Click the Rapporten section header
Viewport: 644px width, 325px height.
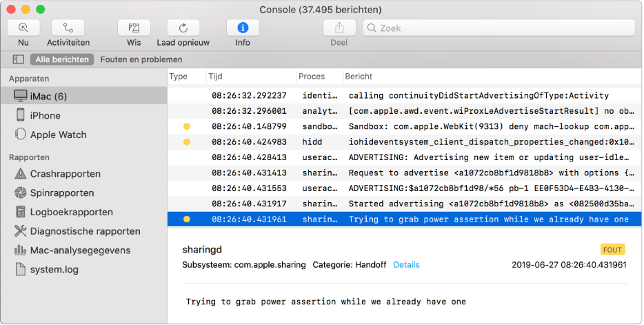[x=29, y=157]
